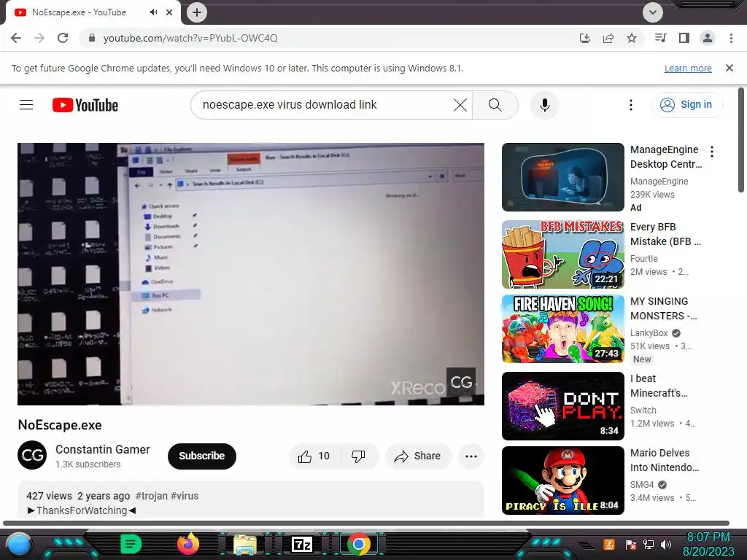Open the YouTube hamburger guide menu
The height and width of the screenshot is (560, 747).
coord(26,105)
